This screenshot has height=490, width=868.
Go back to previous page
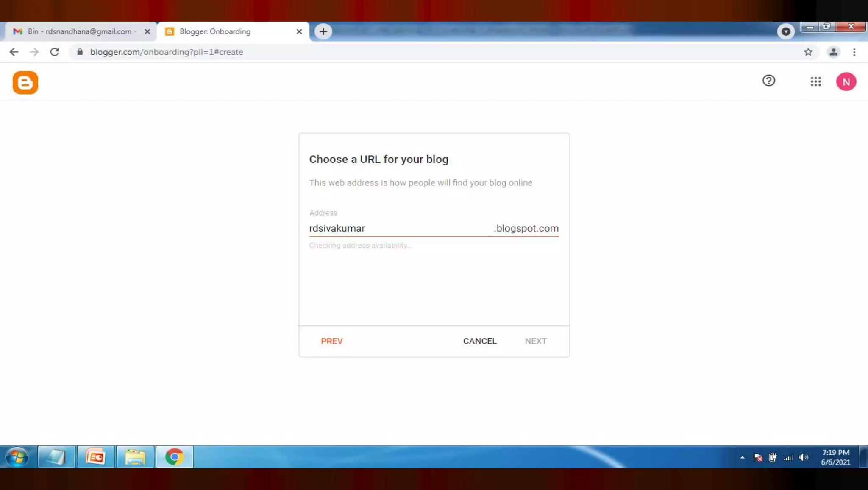14,52
